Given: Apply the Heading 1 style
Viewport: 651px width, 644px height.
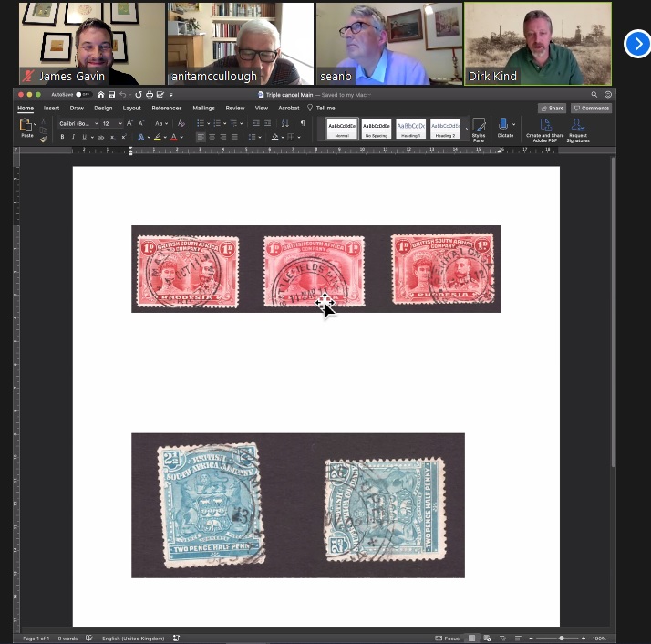Looking at the screenshot, I should 410,129.
